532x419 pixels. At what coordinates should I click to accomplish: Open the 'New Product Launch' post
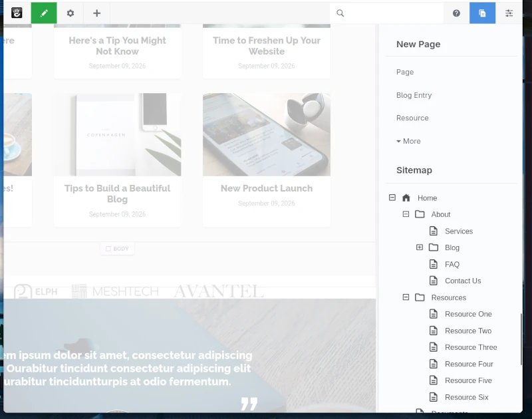267,188
